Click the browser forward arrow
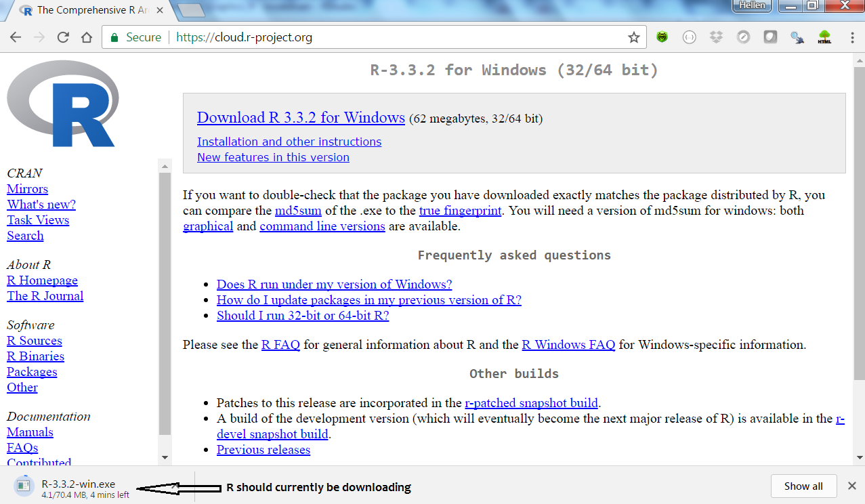This screenshot has width=865, height=504. (x=39, y=38)
